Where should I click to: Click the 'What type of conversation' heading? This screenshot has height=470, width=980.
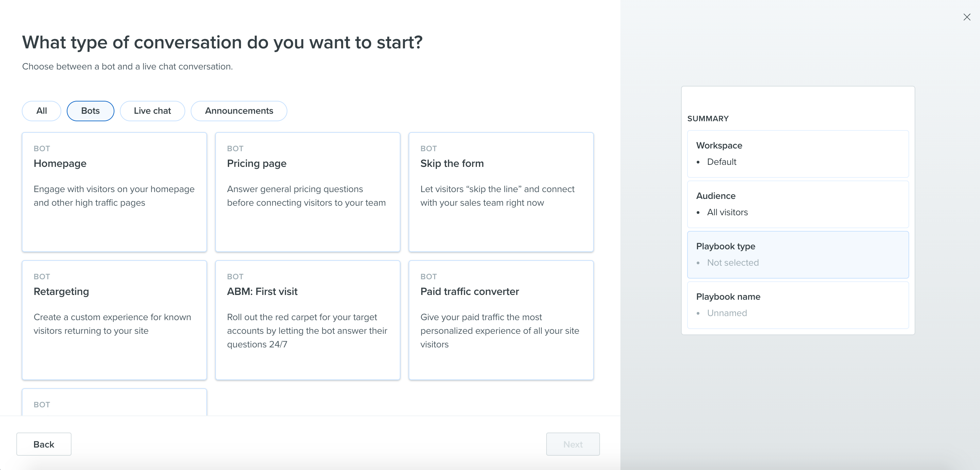(x=222, y=42)
